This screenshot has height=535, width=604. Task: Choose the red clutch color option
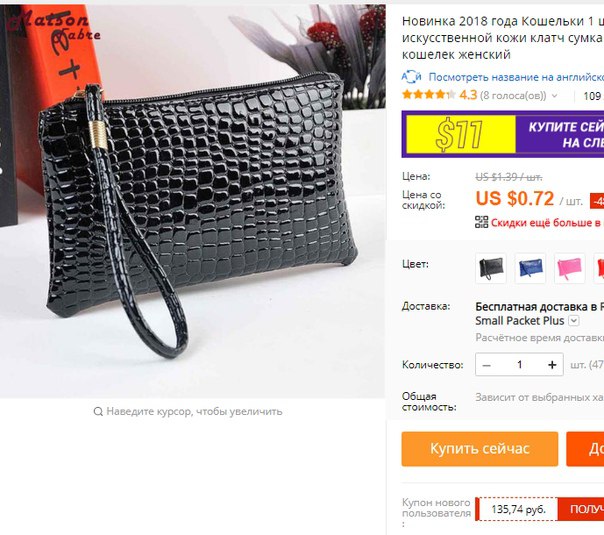(599, 268)
